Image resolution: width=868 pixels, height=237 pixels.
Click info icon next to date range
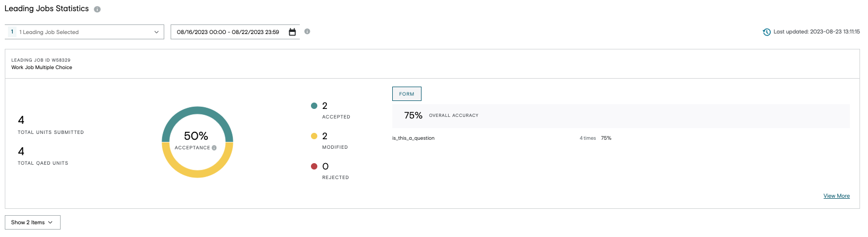click(307, 31)
